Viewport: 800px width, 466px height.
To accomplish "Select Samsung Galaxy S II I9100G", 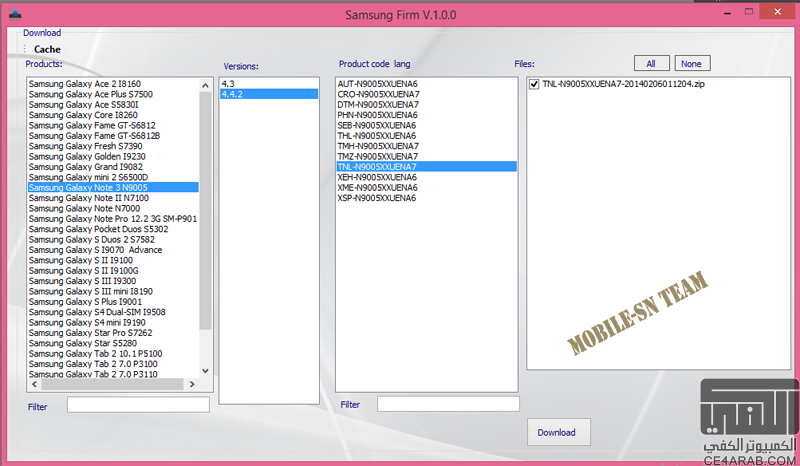I will point(113,271).
